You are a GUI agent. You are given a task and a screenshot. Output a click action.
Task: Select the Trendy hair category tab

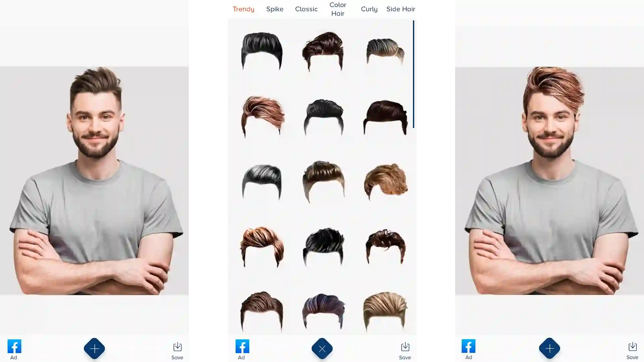(244, 9)
